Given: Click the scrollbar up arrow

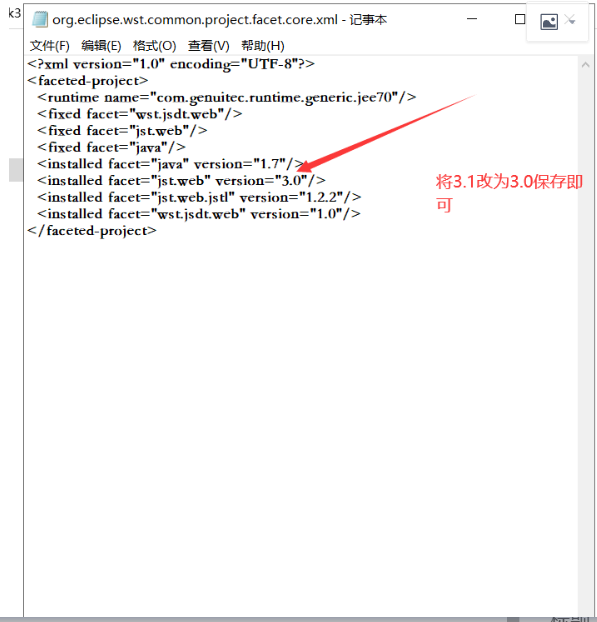Looking at the screenshot, I should (585, 65).
